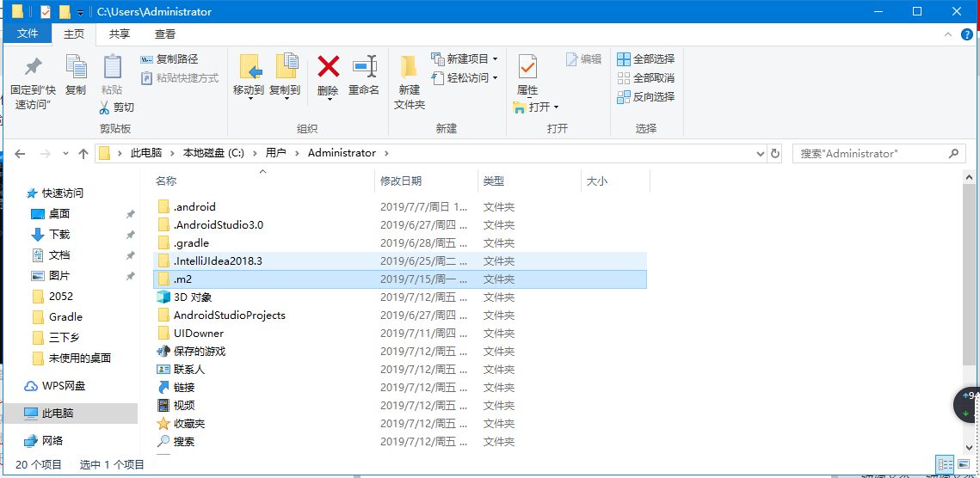Viewport: 980px width, 478px height.
Task: Click 此电脑 in the address breadcrumb
Action: click(146, 153)
